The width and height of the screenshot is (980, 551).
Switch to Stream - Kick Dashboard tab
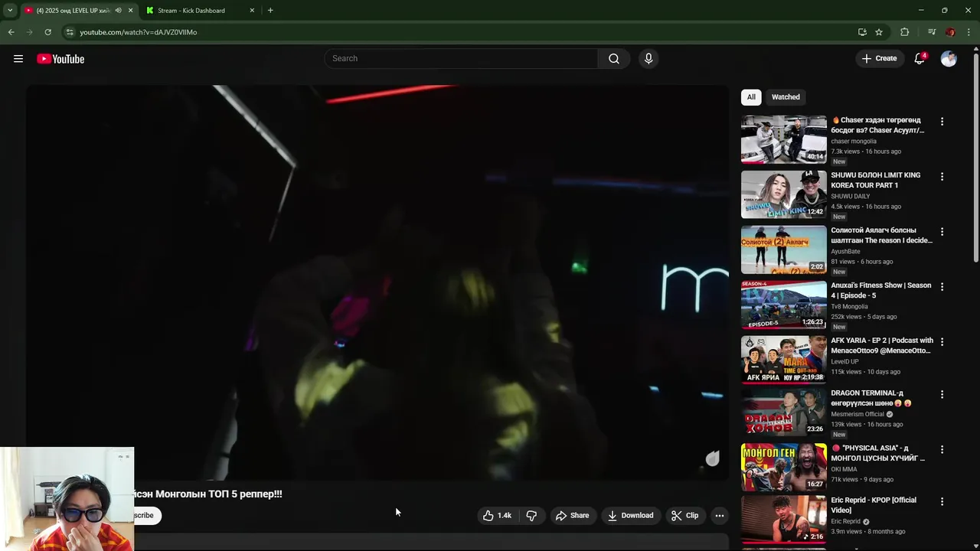(199, 11)
